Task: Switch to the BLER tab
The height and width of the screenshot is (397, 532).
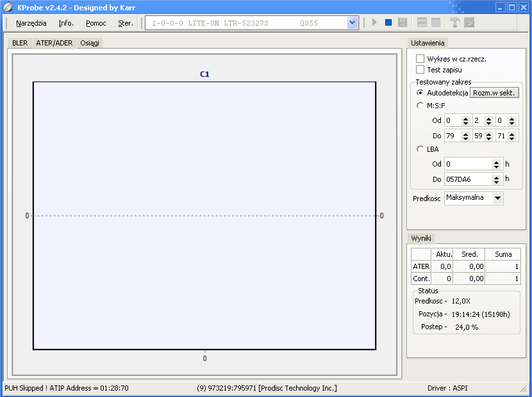Action: pos(20,43)
